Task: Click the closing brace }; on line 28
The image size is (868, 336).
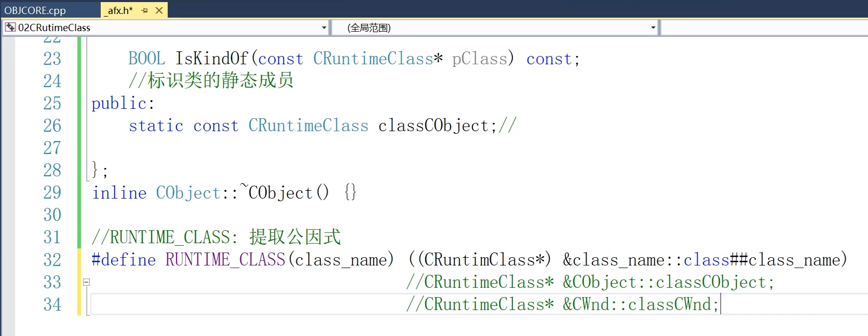Action: pyautogui.click(x=100, y=170)
